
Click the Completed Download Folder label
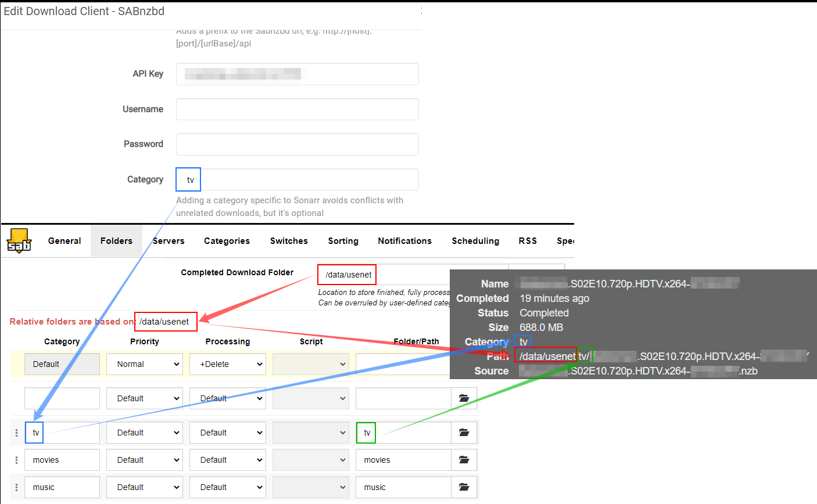pos(237,272)
